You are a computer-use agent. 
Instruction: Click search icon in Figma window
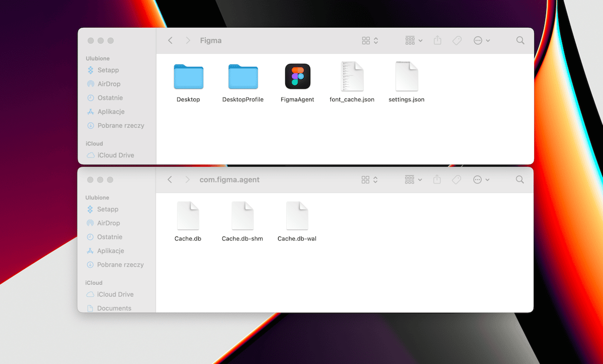[520, 41]
